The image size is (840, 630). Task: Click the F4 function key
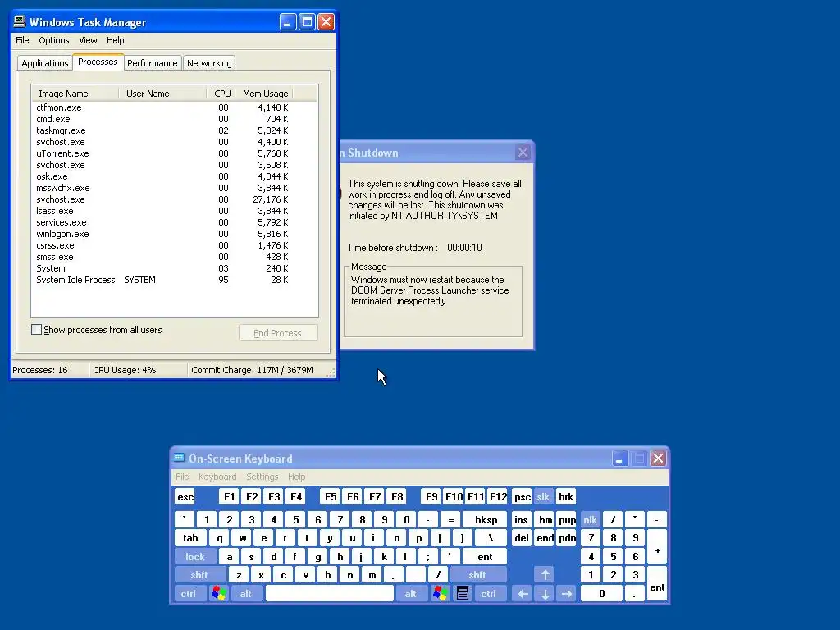(x=296, y=496)
